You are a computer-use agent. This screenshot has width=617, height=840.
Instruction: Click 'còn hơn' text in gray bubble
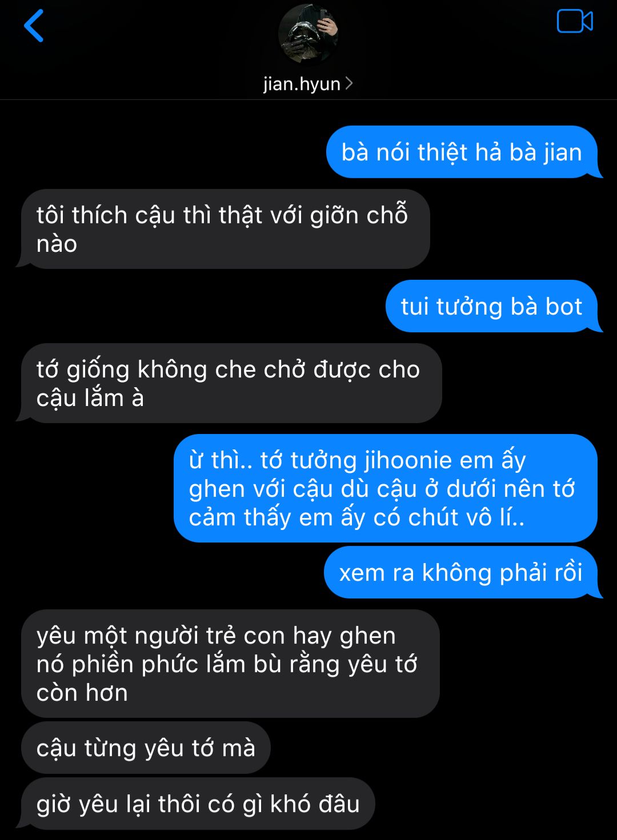[82, 693]
